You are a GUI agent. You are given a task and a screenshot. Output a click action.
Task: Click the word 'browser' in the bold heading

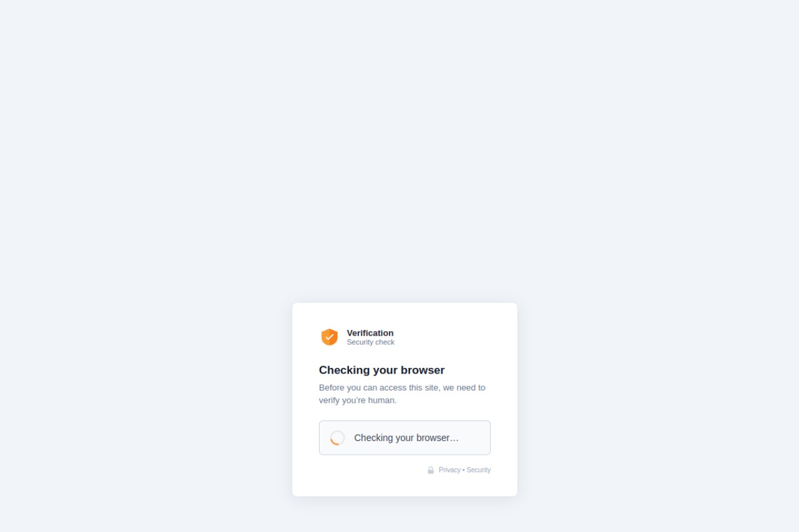pos(421,370)
